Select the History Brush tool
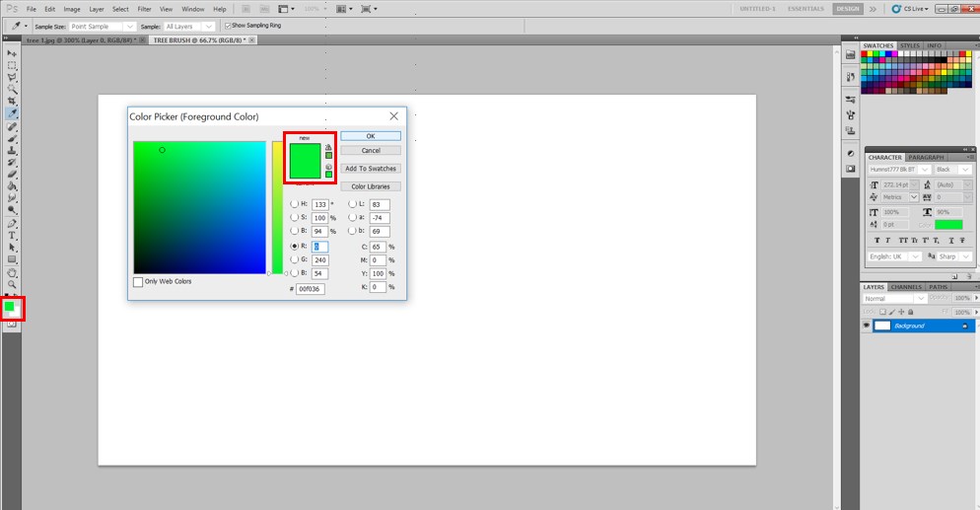980x510 pixels. point(12,162)
